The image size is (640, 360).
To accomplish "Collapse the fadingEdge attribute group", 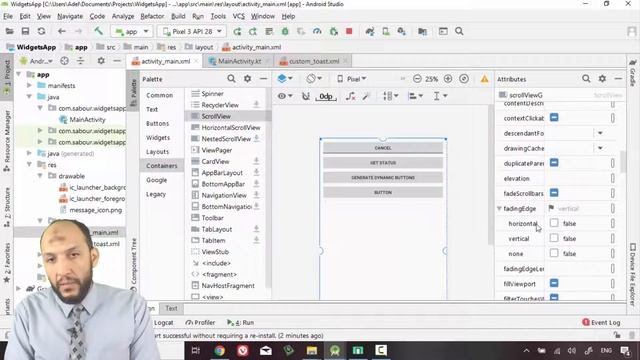I will click(499, 209).
